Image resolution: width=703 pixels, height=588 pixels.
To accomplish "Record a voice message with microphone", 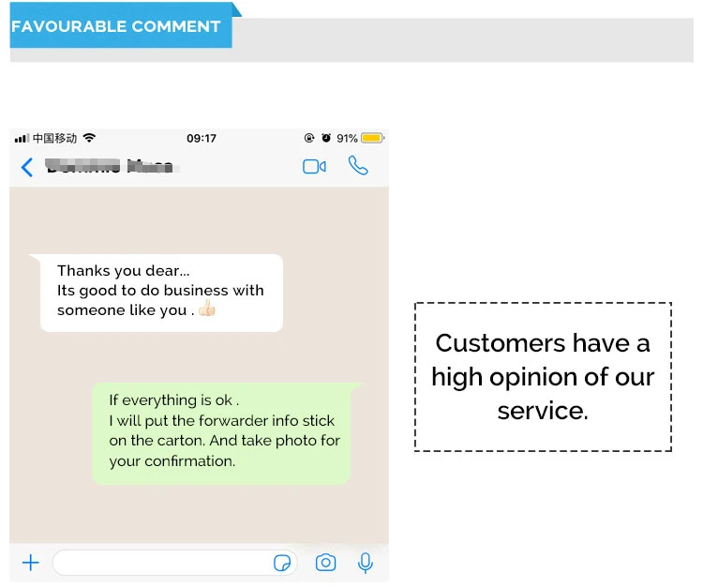I will coord(366,563).
